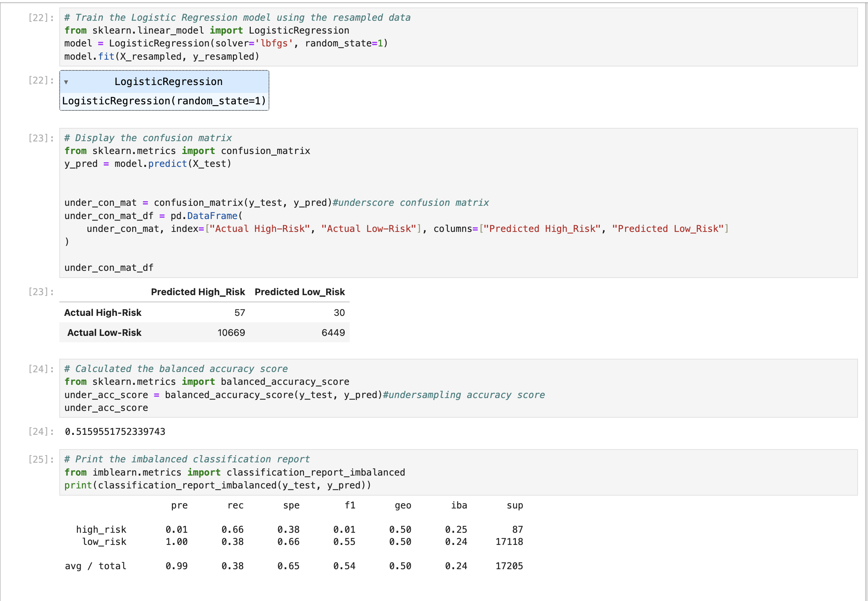This screenshot has height=601, width=868.
Task: Click the 'from sklearn.linear_model import' line
Action: point(207,30)
